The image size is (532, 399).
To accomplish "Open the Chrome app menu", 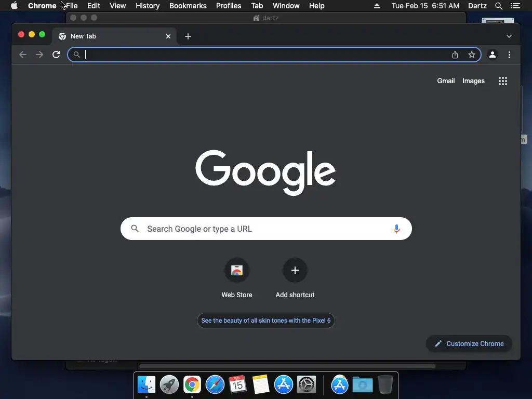I will click(x=42, y=6).
